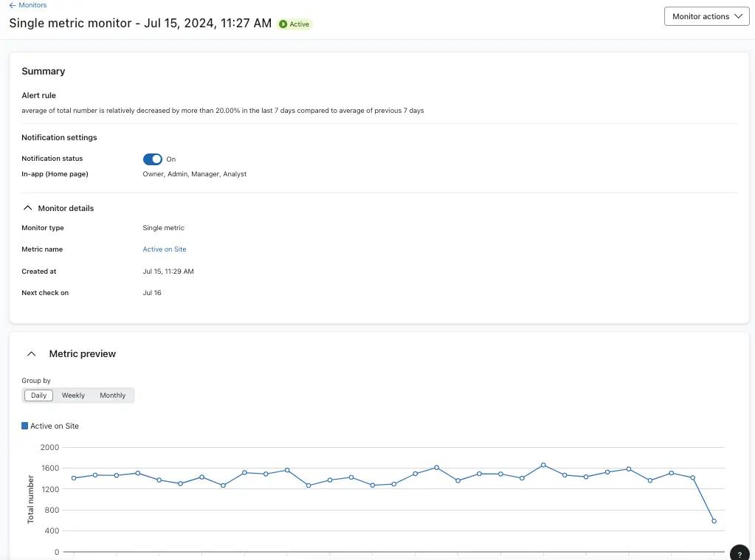Screen dimensions: 755x560
Task: Open the help question mark icon
Action: coord(740,553)
